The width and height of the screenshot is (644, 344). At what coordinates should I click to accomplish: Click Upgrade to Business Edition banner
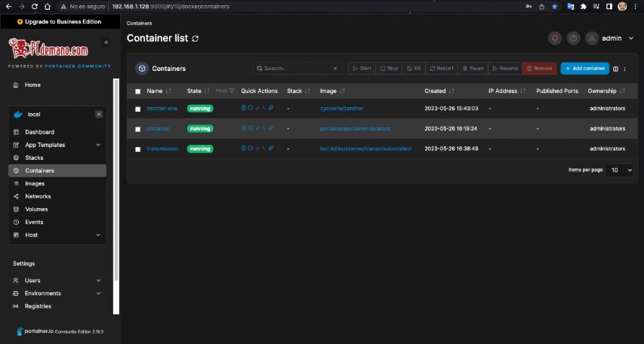tap(60, 22)
